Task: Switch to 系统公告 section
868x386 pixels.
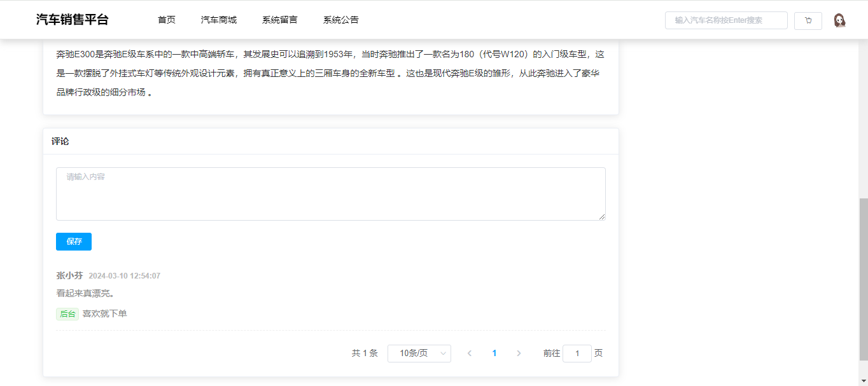Action: click(x=340, y=20)
